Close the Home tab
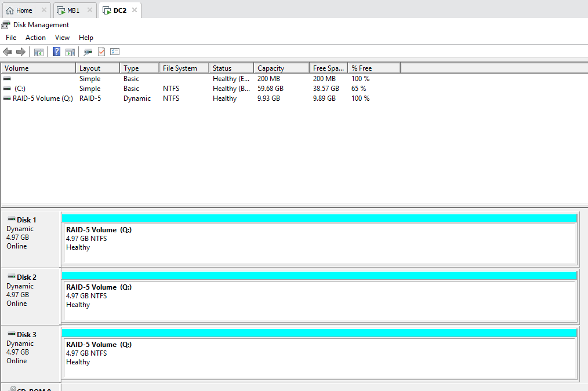 click(44, 10)
